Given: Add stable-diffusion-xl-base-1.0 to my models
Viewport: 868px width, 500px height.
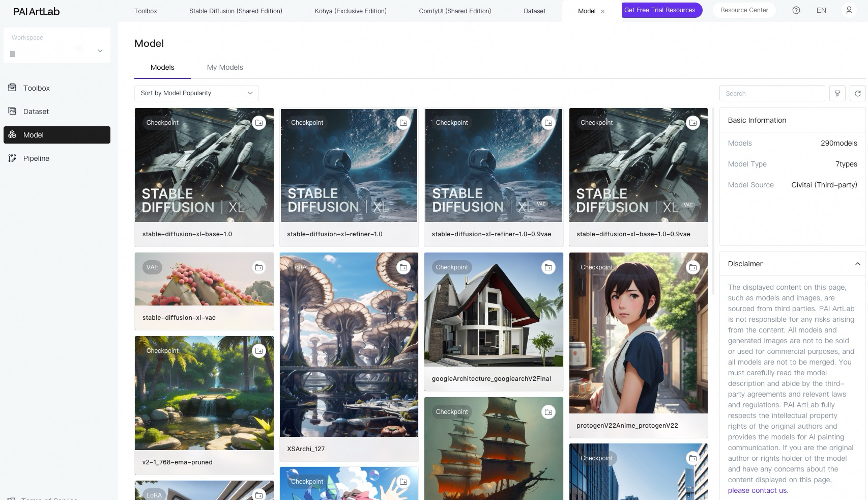Looking at the screenshot, I should coord(259,123).
